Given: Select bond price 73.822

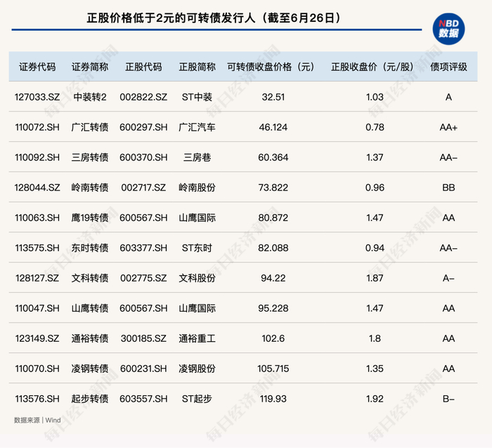Looking at the screenshot, I should [273, 187].
